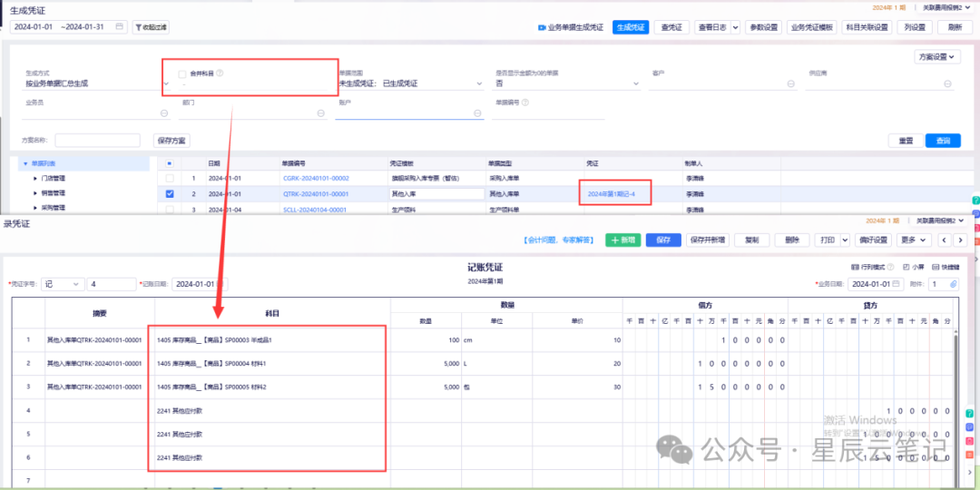Open 业务凭证模板 template settings
The image size is (980, 490).
(x=812, y=27)
